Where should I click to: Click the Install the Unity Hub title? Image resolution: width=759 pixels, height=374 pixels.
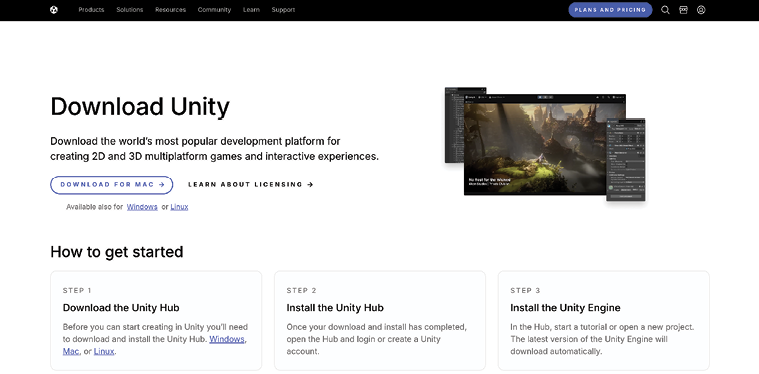coord(335,308)
